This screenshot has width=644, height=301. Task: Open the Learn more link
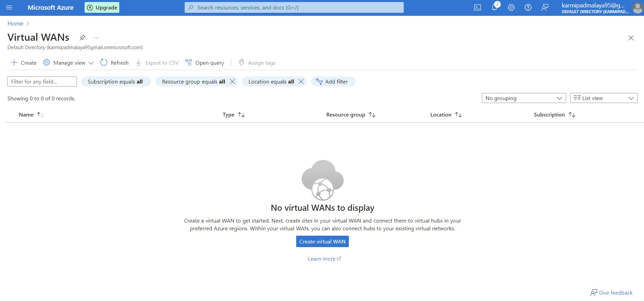[x=325, y=259]
